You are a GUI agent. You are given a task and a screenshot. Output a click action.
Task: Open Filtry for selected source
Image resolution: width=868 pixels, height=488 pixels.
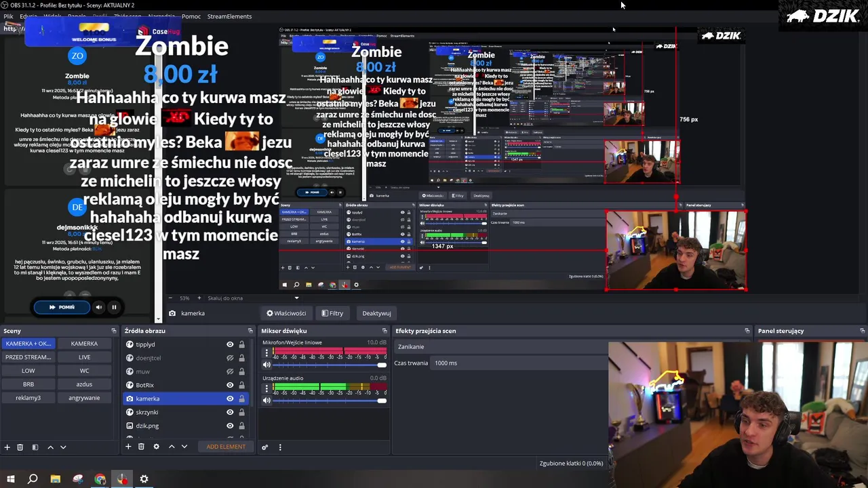click(332, 313)
